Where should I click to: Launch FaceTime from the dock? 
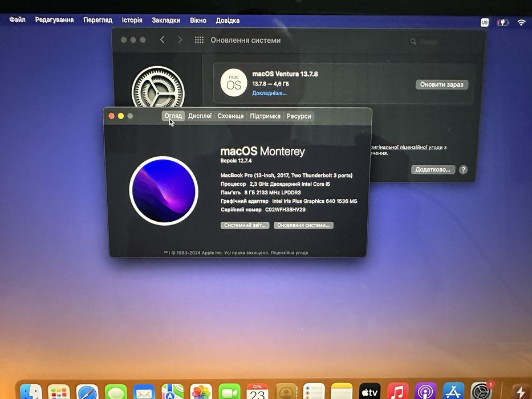click(x=229, y=392)
